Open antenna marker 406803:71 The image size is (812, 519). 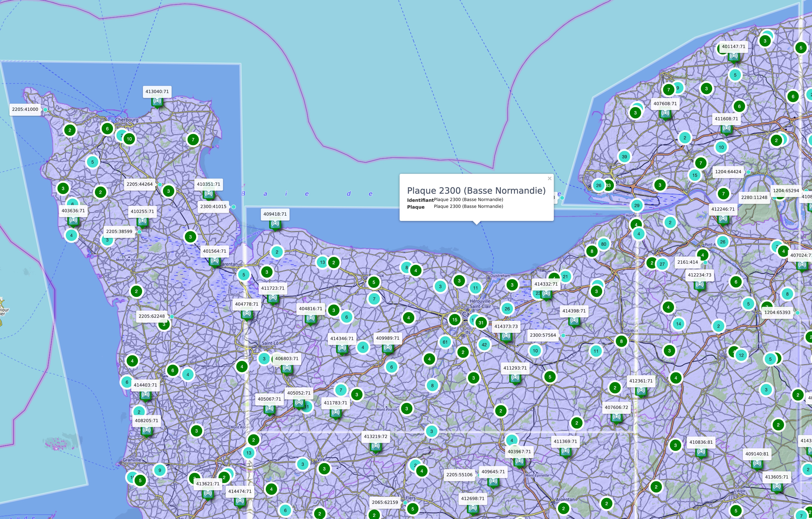coord(287,369)
